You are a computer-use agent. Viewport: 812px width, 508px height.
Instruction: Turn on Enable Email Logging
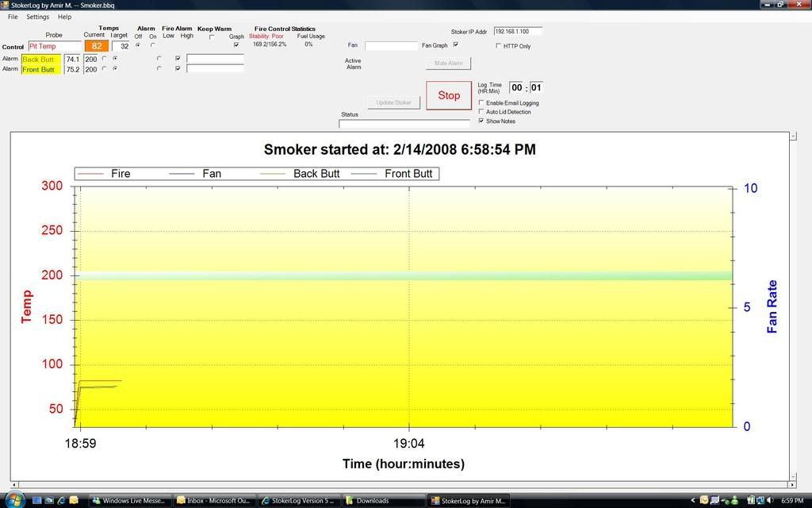(481, 103)
